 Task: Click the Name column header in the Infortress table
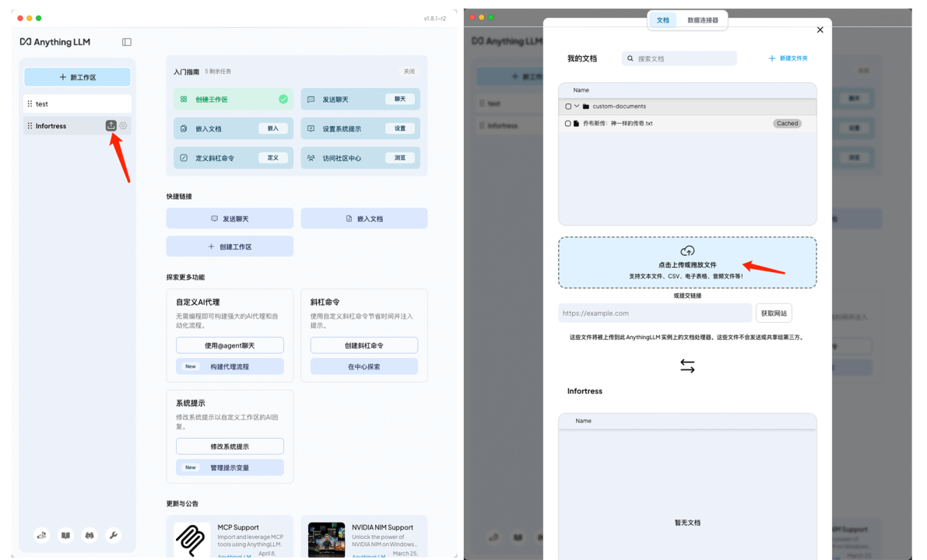[583, 421]
